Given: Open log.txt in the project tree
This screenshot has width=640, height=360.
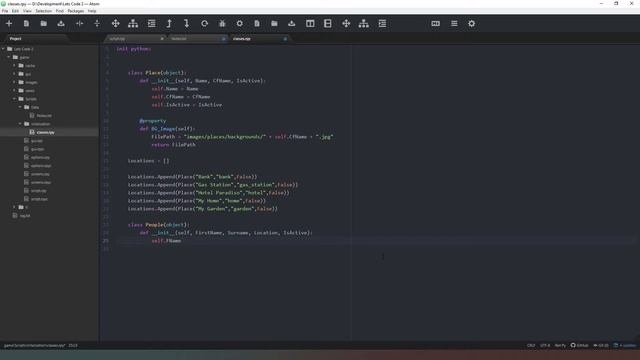Looking at the screenshot, I should pos(24,216).
